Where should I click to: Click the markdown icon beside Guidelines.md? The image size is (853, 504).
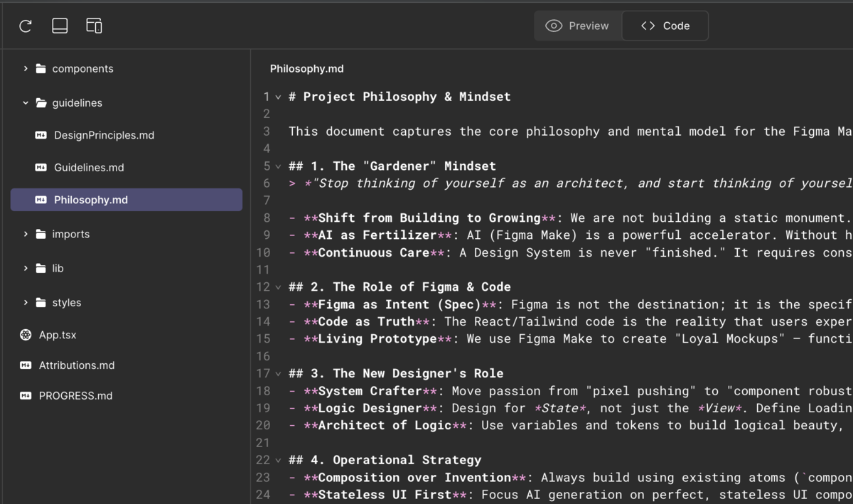(41, 168)
